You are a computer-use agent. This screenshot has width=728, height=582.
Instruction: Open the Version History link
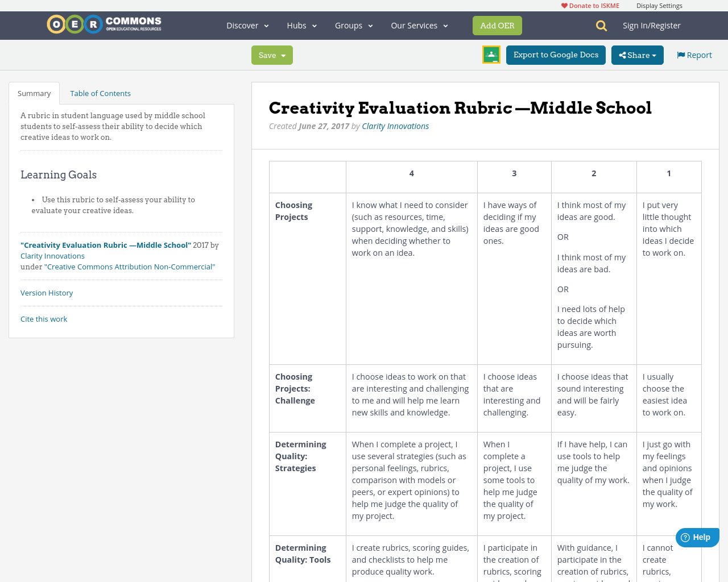[47, 292]
